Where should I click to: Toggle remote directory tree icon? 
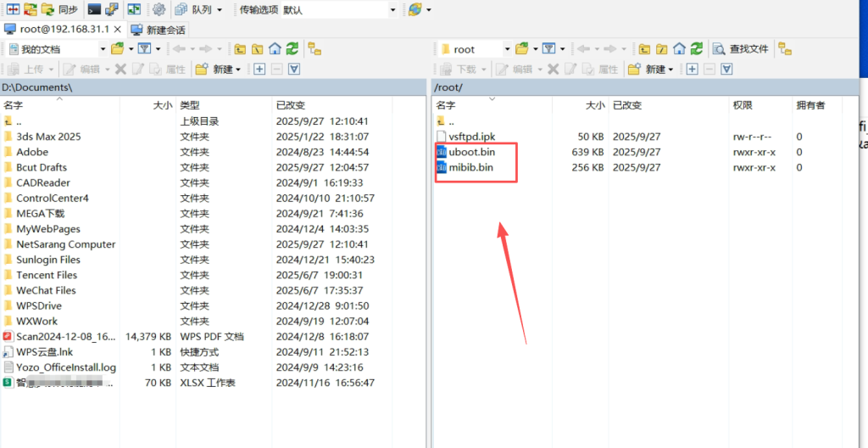[x=785, y=49]
